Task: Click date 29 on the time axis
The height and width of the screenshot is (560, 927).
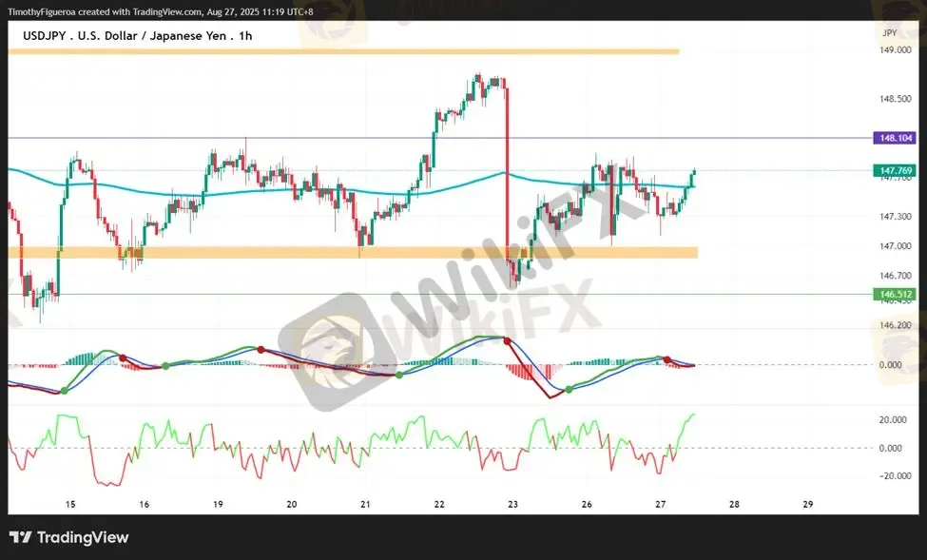Action: point(807,505)
